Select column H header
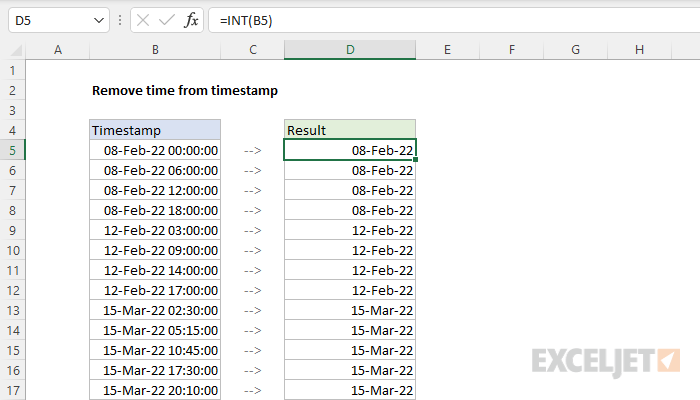Screen dimensions: 700x400 639,50
